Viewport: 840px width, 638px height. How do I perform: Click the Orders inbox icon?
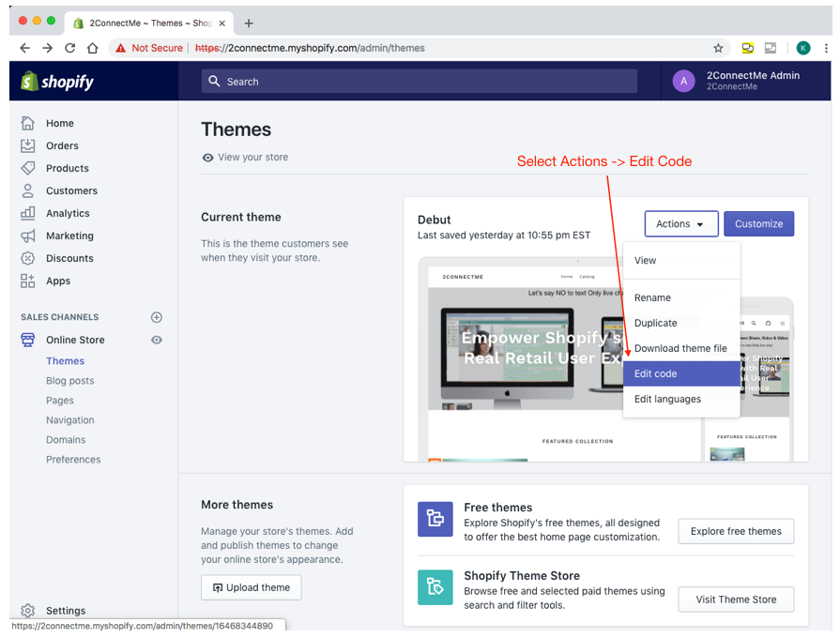28,145
